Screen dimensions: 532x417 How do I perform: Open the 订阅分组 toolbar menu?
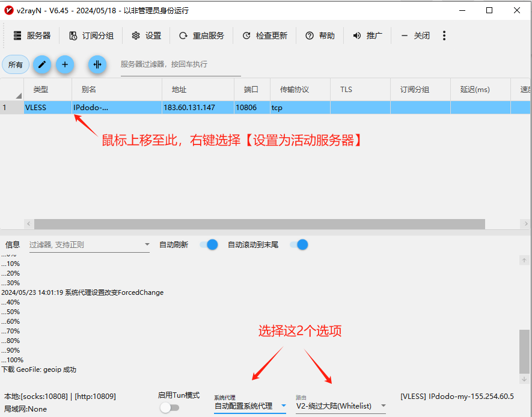click(91, 36)
